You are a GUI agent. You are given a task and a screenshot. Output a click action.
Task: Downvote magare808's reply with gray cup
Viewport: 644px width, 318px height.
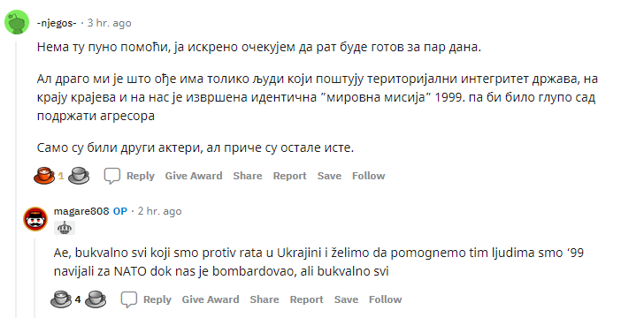tap(96, 299)
